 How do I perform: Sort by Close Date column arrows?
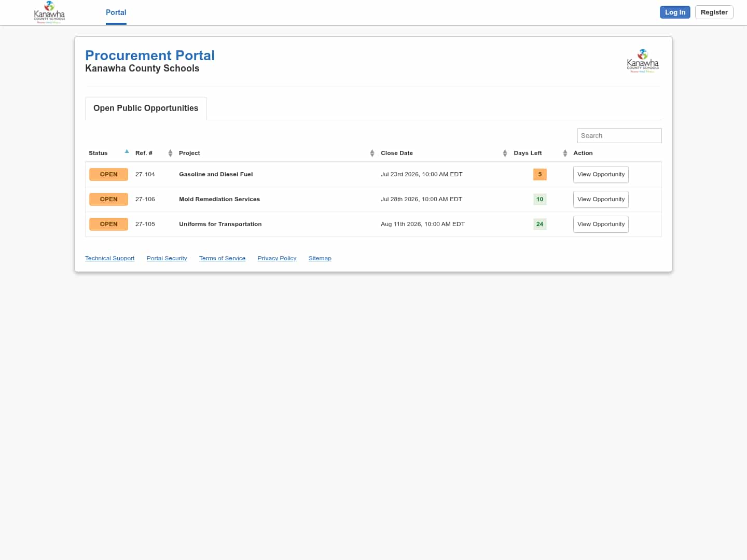(x=505, y=153)
